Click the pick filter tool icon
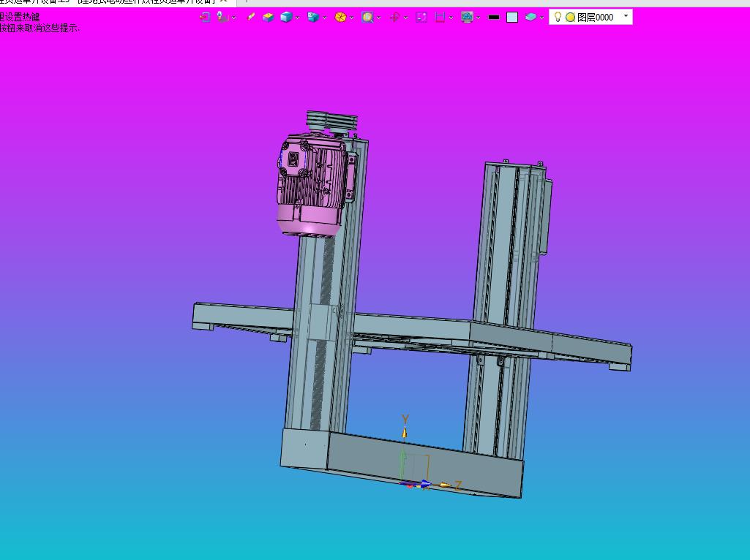This screenshot has height=560, width=750. tap(222, 18)
